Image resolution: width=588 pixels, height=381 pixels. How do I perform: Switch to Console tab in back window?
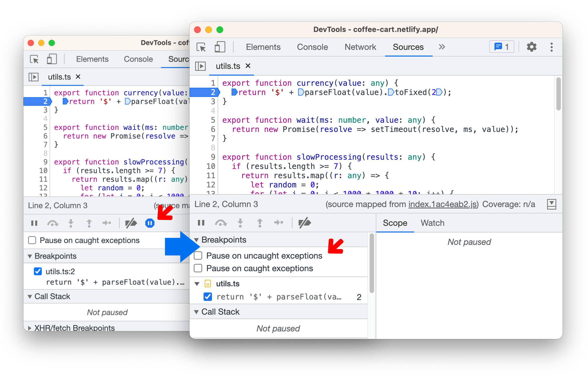(138, 59)
